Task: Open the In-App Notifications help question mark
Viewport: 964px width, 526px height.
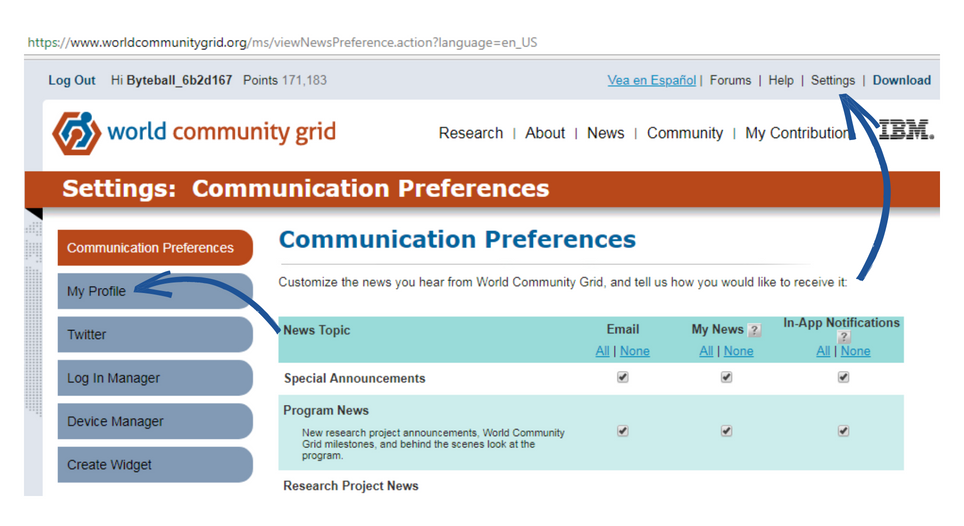Action: pyautogui.click(x=844, y=337)
